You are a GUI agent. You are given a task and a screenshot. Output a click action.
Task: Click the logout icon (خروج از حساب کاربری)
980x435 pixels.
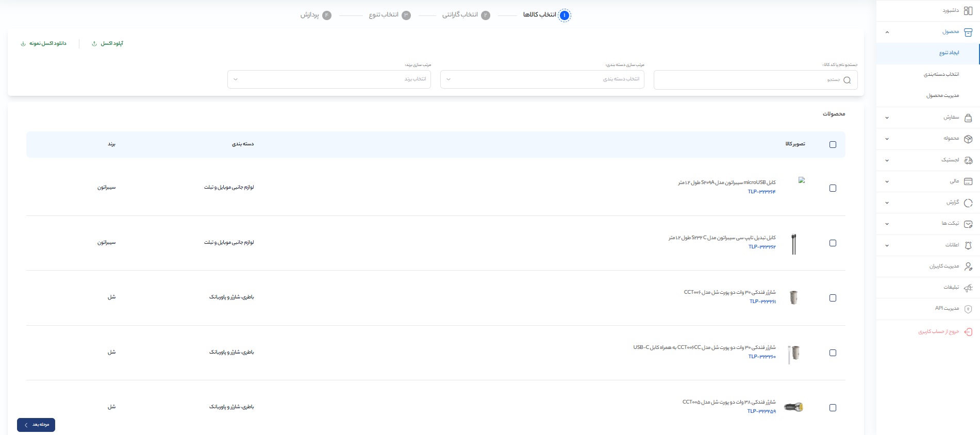point(968,332)
